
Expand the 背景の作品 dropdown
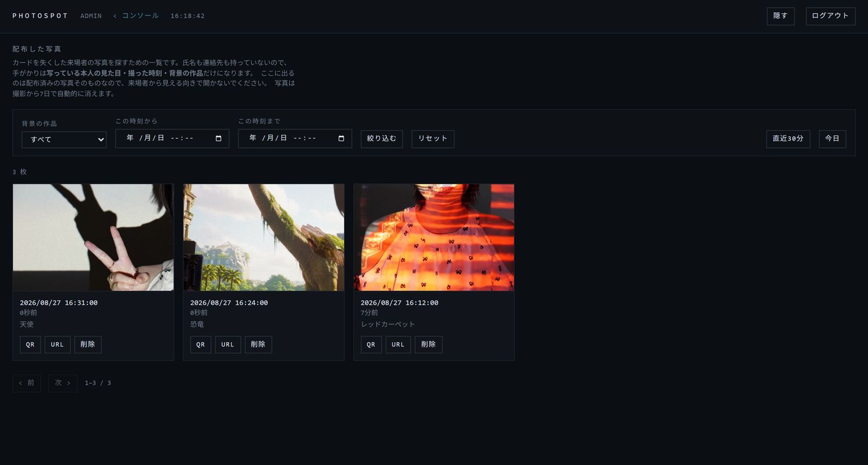pyautogui.click(x=64, y=139)
